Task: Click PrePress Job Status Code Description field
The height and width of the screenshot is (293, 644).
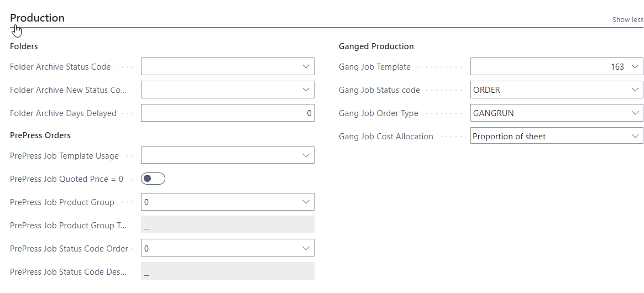Action: [228, 271]
